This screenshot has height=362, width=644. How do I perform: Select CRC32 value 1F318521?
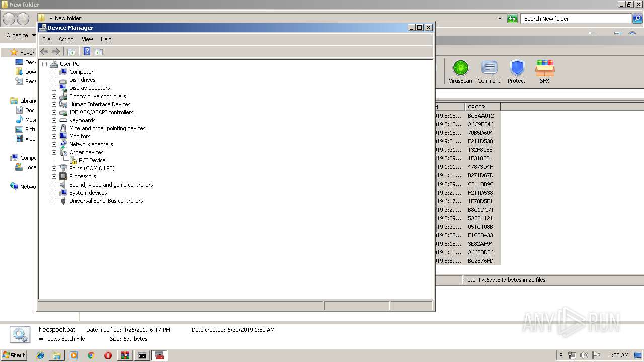(x=480, y=158)
